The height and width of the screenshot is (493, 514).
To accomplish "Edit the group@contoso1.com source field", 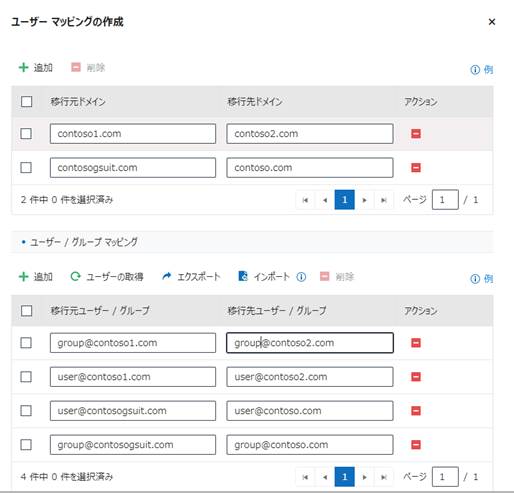I will (x=133, y=343).
